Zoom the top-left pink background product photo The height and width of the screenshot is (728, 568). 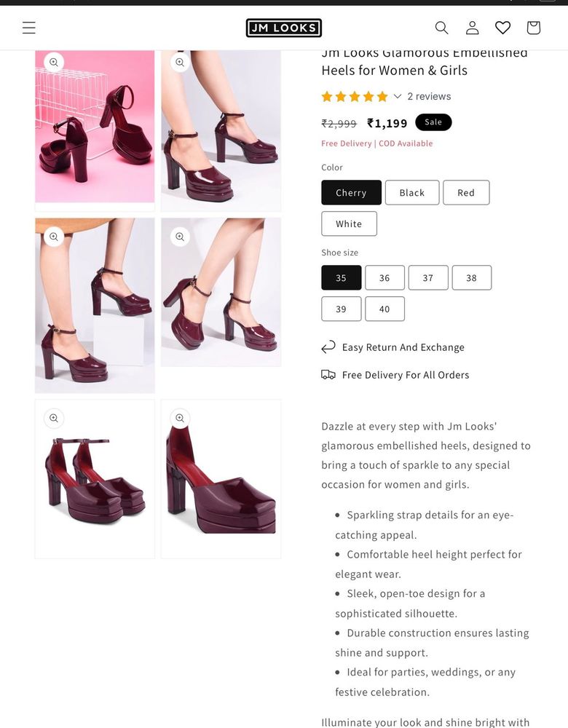tap(53, 62)
